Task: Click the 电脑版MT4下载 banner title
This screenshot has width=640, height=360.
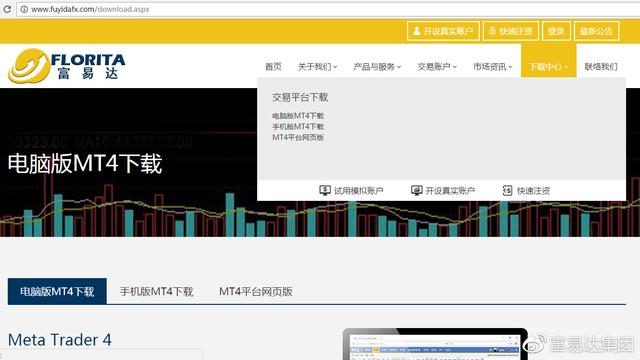Action: tap(85, 164)
